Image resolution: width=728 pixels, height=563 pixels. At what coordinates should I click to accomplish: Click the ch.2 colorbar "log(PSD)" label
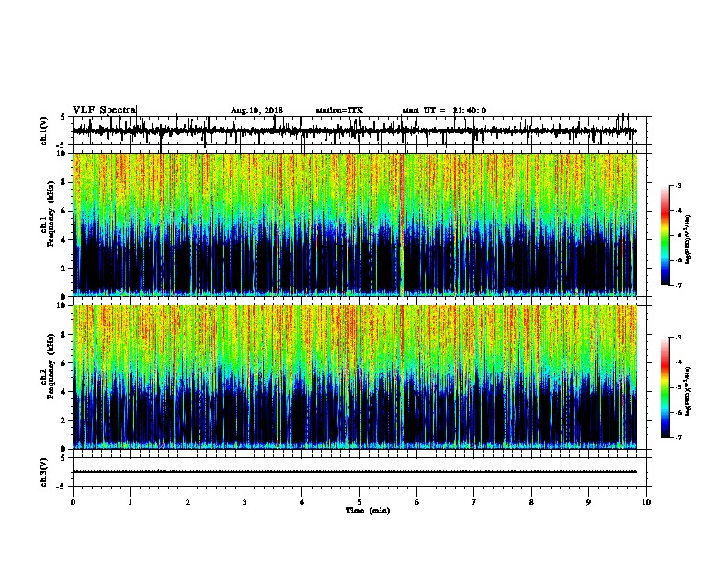[688, 391]
